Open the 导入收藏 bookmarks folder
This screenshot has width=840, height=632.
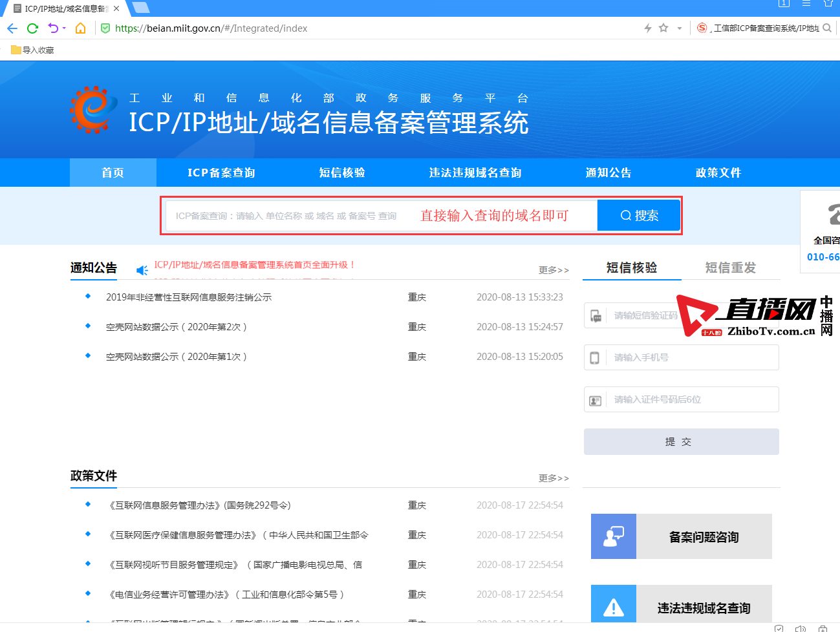32,50
